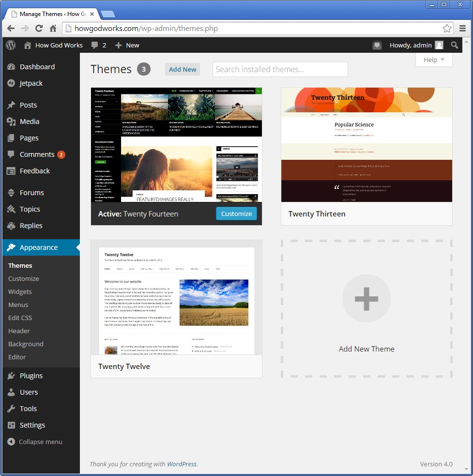This screenshot has width=473, height=476.
Task: Open the Chrome hamburger menu
Action: (462, 29)
